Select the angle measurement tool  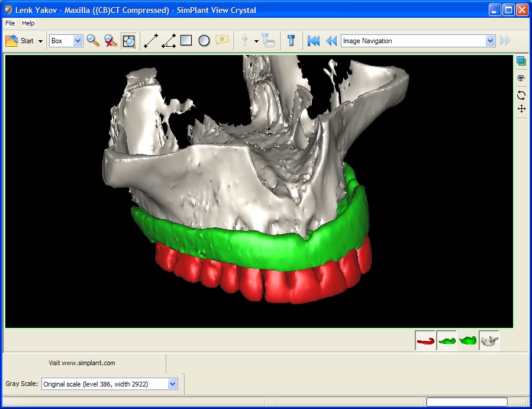tap(167, 40)
